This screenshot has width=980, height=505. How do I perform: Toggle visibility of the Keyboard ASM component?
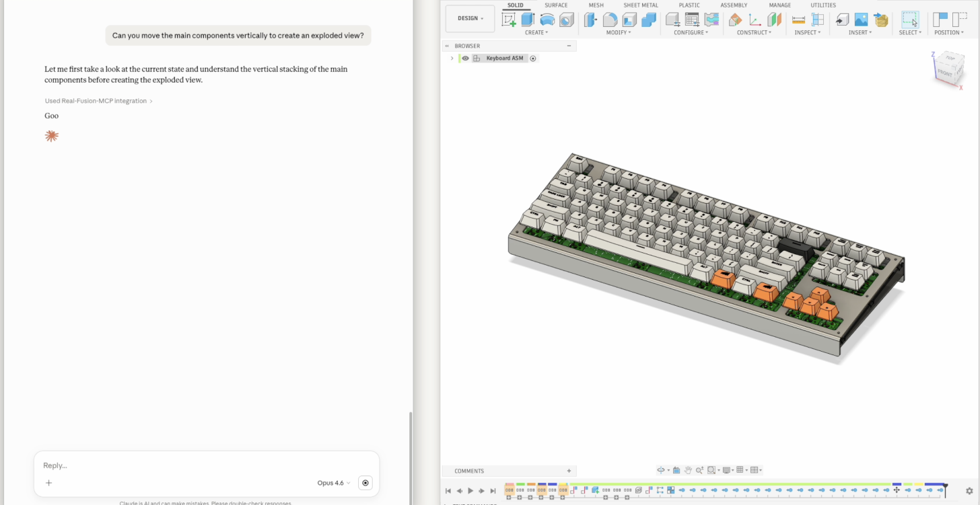click(465, 58)
